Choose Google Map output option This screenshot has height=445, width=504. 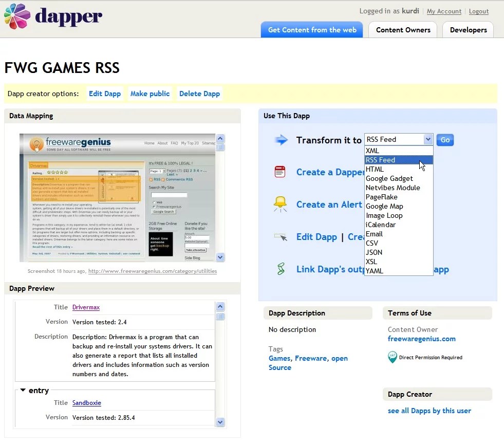pyautogui.click(x=399, y=206)
